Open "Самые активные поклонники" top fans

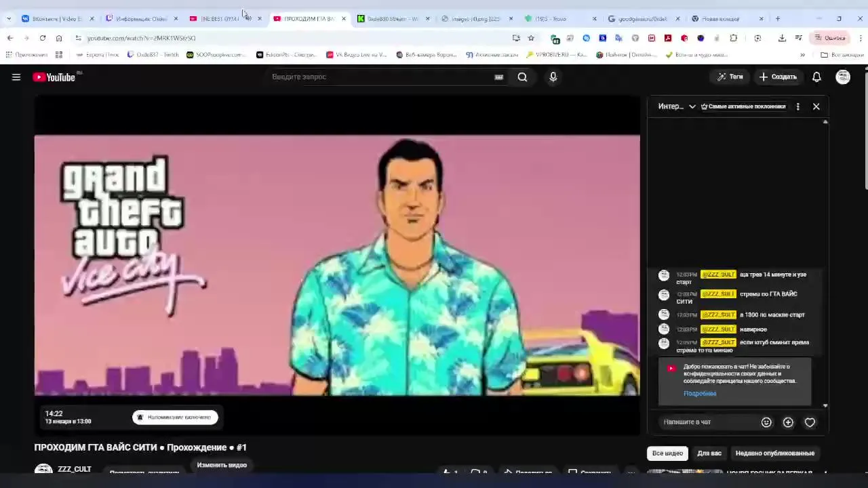point(743,106)
